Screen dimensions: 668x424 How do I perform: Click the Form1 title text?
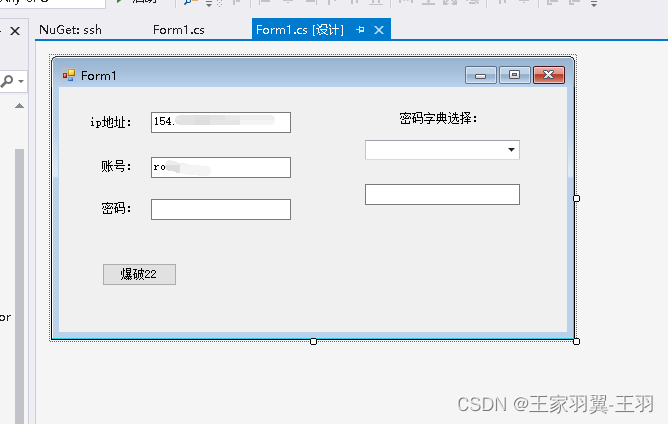pyautogui.click(x=98, y=76)
